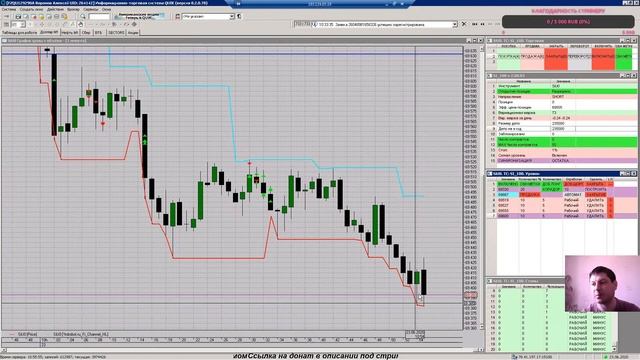Switch to the Акции tab
The image size is (640, 360).
click(133, 32)
